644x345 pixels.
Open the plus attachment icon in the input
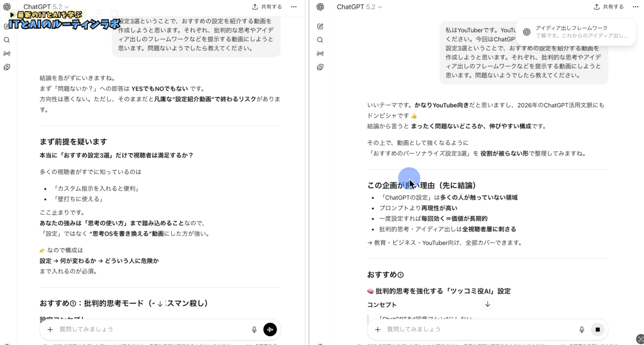[50, 329]
